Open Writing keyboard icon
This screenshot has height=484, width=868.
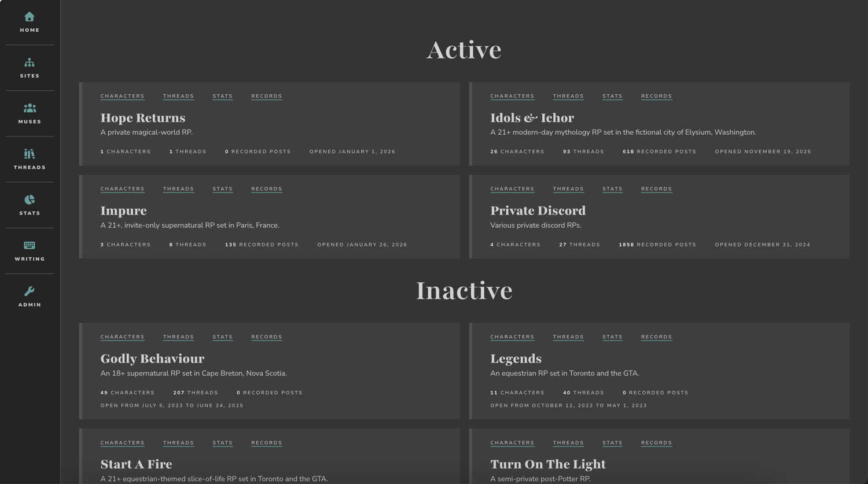tap(30, 245)
